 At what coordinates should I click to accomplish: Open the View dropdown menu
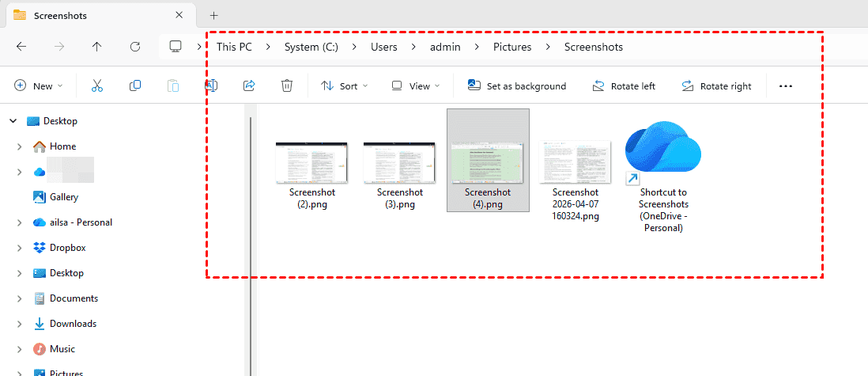pos(416,85)
